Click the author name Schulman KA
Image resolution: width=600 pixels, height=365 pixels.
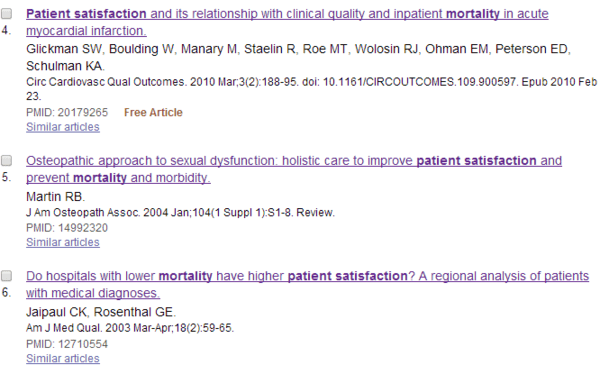pos(65,66)
